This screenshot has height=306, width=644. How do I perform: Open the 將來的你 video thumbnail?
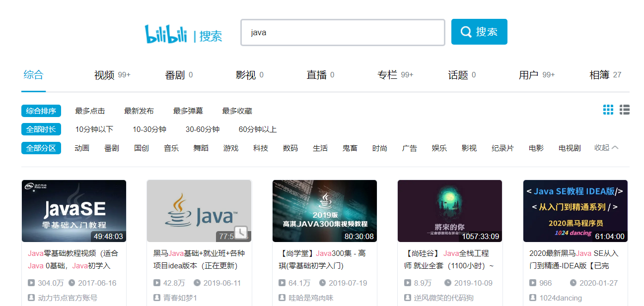pyautogui.click(x=450, y=211)
